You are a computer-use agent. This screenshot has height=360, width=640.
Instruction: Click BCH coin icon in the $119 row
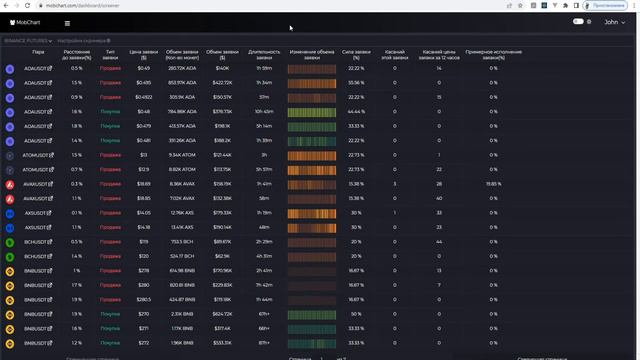click(x=10, y=242)
